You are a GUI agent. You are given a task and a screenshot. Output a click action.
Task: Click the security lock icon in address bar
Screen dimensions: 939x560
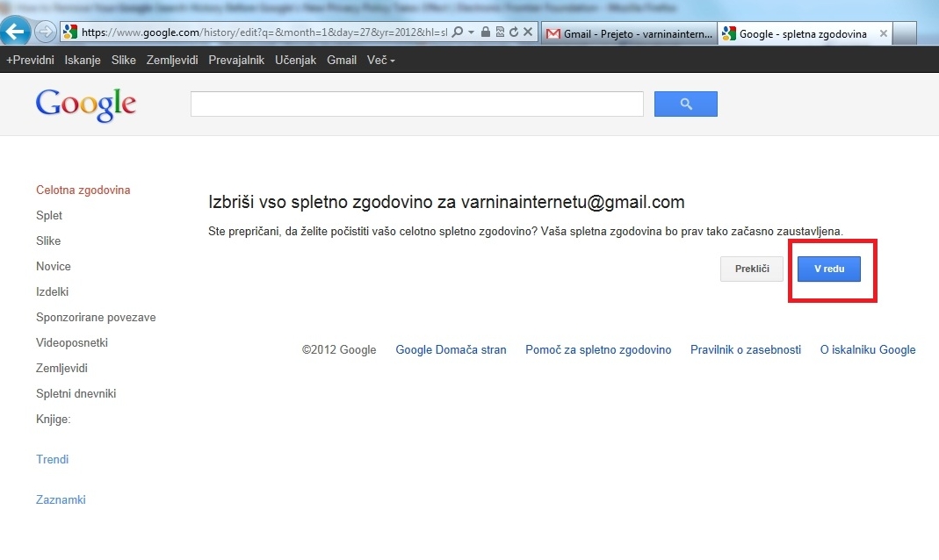pyautogui.click(x=486, y=31)
